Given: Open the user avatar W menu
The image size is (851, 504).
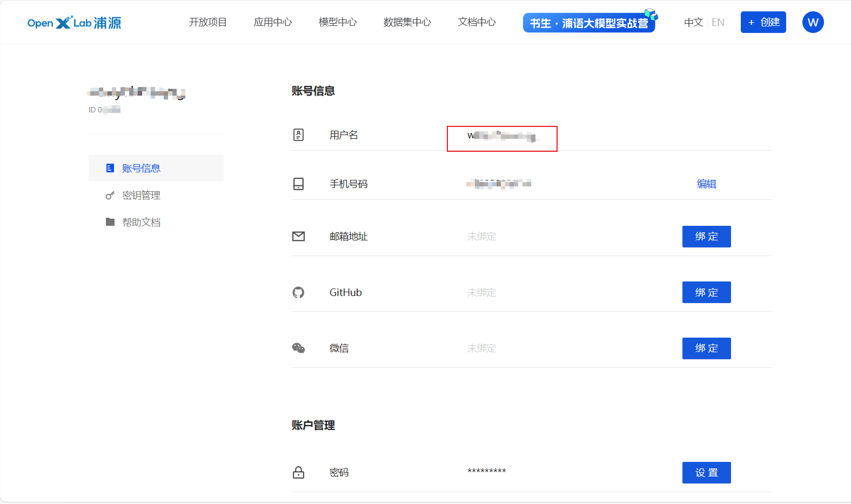Looking at the screenshot, I should click(813, 22).
